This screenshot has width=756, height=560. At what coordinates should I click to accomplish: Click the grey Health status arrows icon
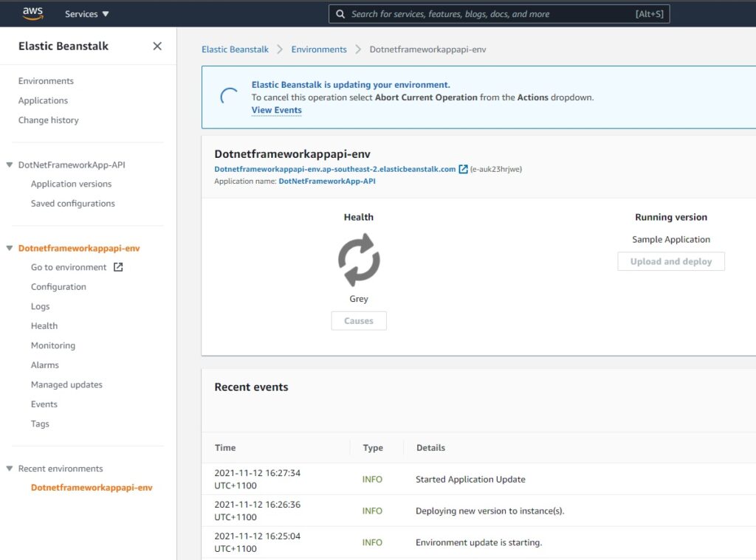[x=359, y=258]
